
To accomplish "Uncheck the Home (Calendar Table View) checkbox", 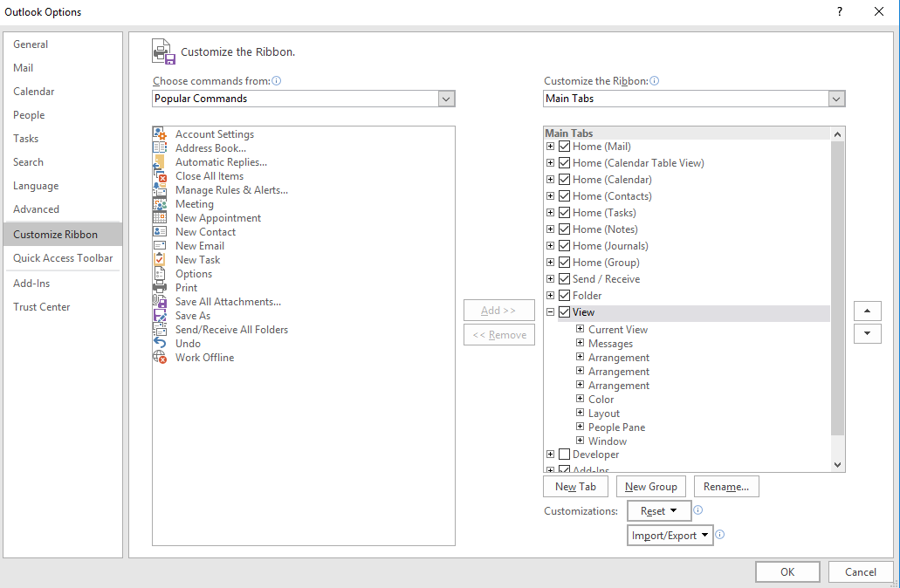I will (x=564, y=163).
